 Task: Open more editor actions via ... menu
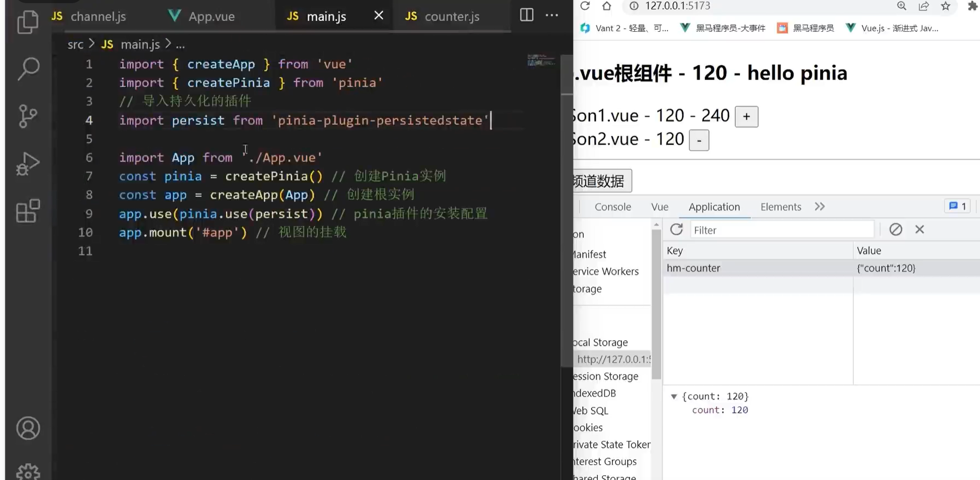coord(552,15)
